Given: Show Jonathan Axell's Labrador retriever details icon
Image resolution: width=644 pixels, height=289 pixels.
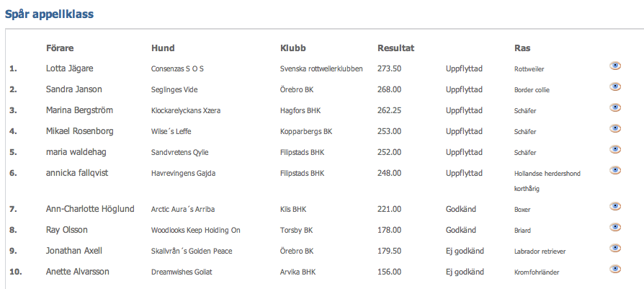Looking at the screenshot, I should [x=615, y=249].
